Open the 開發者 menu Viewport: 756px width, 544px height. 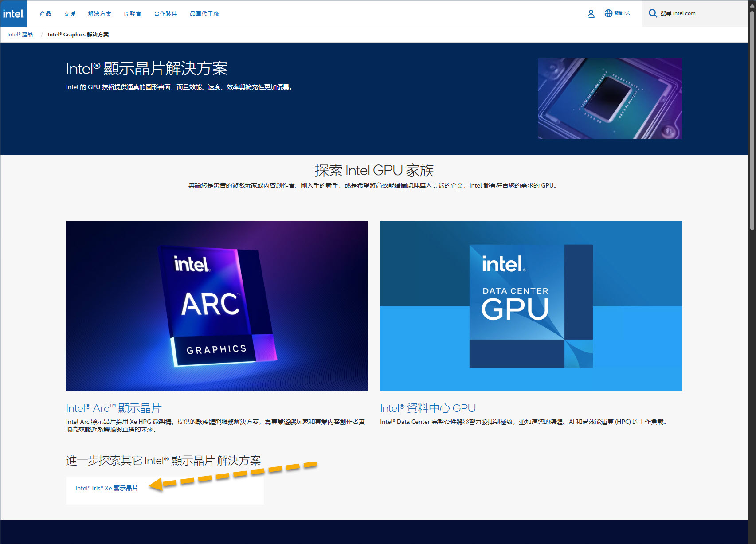(x=133, y=14)
